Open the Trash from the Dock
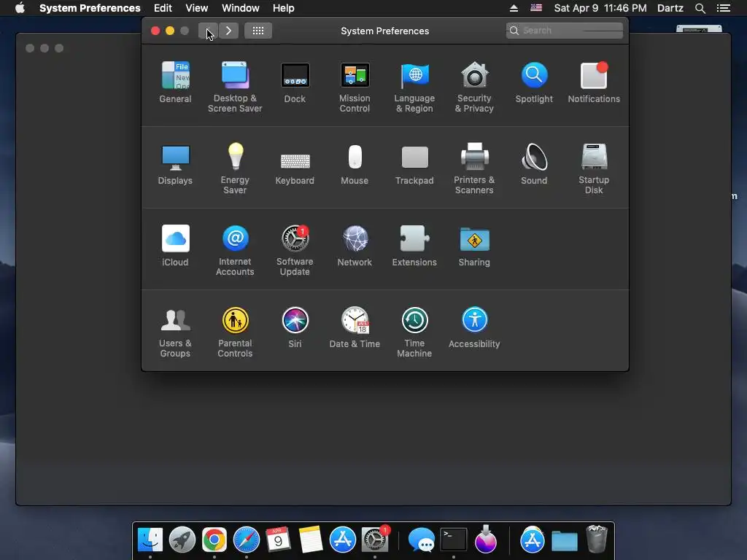 click(597, 539)
